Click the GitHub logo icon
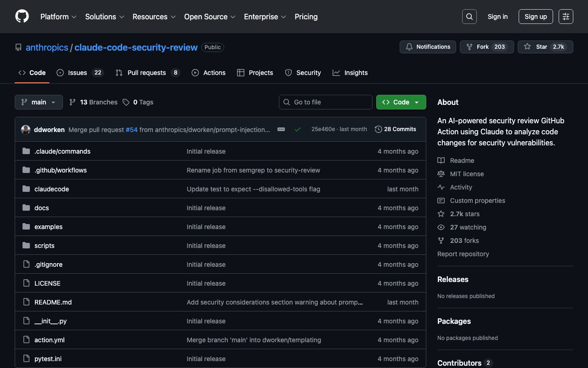The height and width of the screenshot is (368, 588). 22,17
